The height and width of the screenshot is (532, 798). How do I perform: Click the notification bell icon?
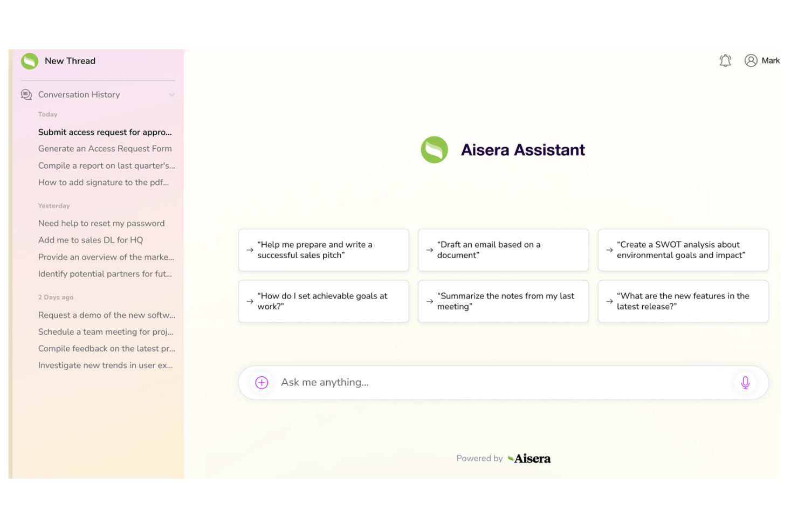pos(725,60)
